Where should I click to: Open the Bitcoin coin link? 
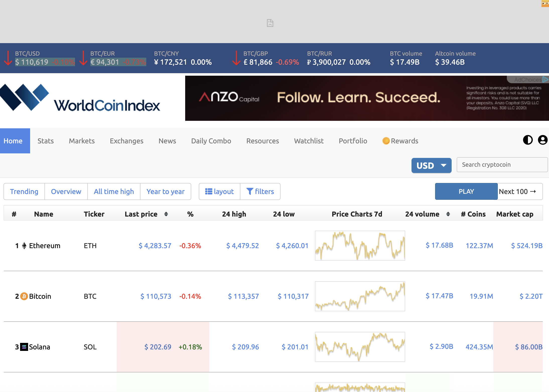point(40,296)
